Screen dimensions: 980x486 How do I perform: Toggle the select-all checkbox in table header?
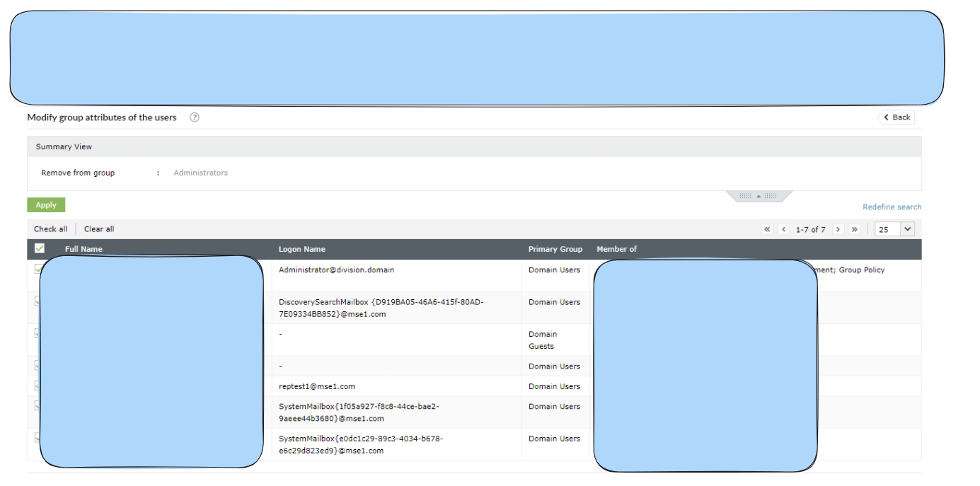[40, 248]
